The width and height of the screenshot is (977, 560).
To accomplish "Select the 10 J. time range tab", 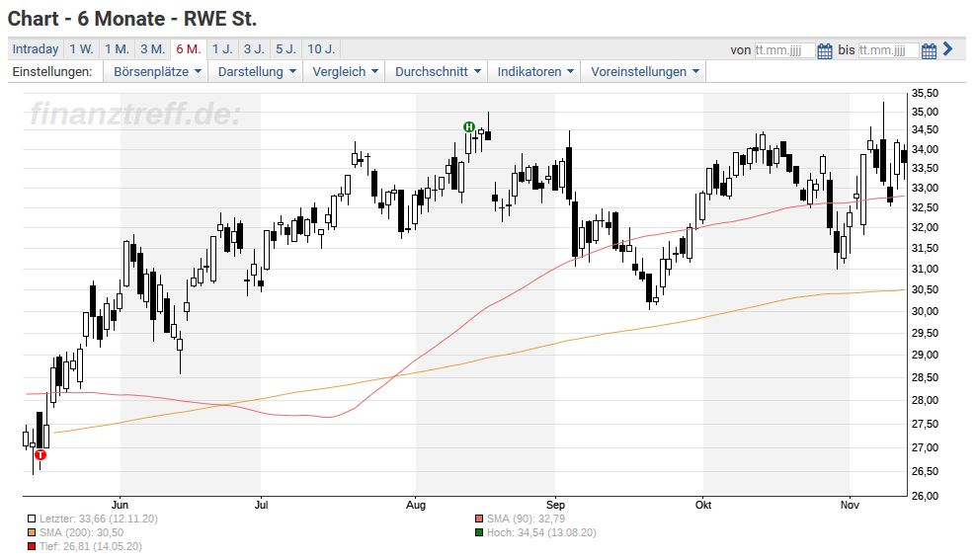I will click(x=321, y=49).
